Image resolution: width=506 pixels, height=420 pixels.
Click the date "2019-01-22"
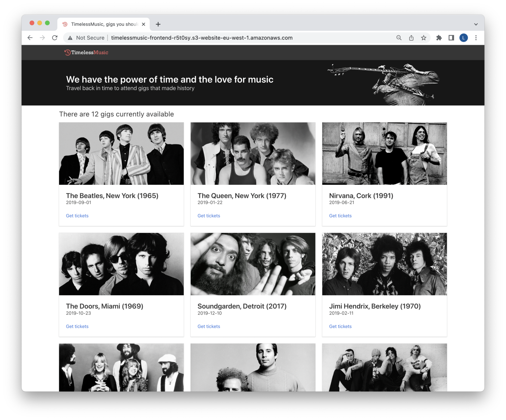coord(210,203)
